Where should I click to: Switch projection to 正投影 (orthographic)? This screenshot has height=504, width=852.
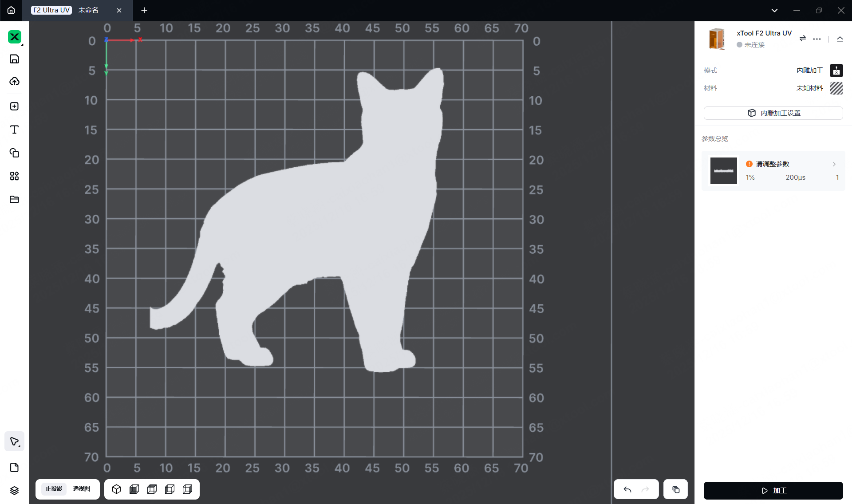tap(54, 489)
